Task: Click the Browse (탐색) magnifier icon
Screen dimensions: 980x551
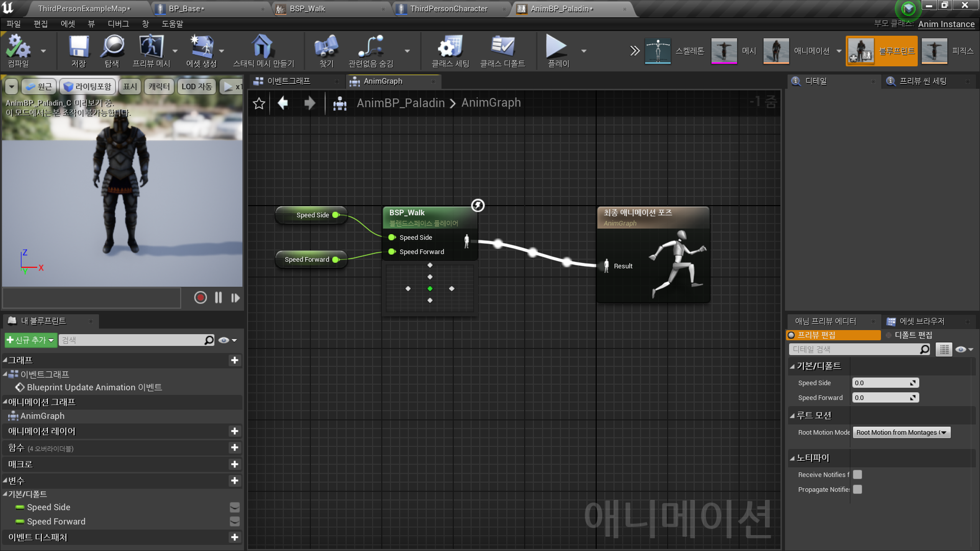Action: click(x=112, y=47)
